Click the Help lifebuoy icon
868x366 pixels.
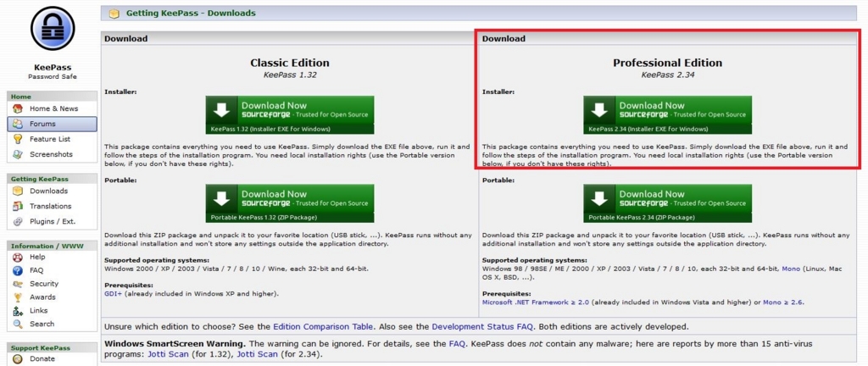coord(18,257)
